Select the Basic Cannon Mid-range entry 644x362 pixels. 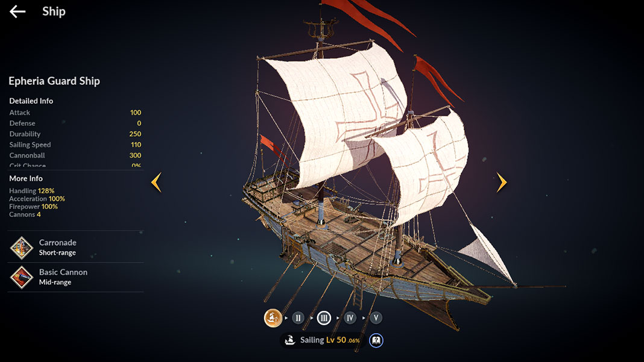pyautogui.click(x=75, y=277)
